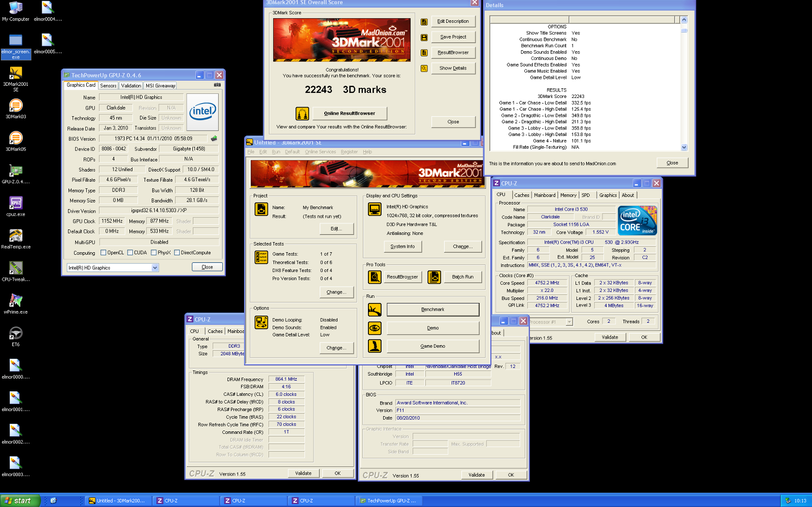Image resolution: width=812 pixels, height=507 pixels.
Task: Open 3DMark05 desktop shortcut
Action: [x=16, y=142]
